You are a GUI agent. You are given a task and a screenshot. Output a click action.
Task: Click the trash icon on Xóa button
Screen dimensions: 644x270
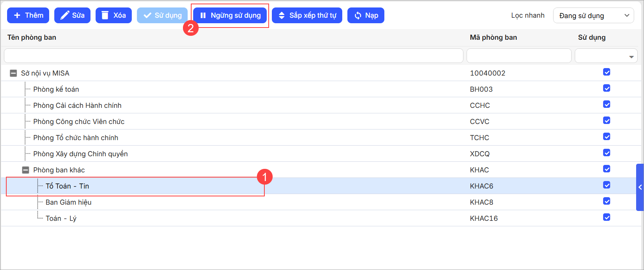105,15
